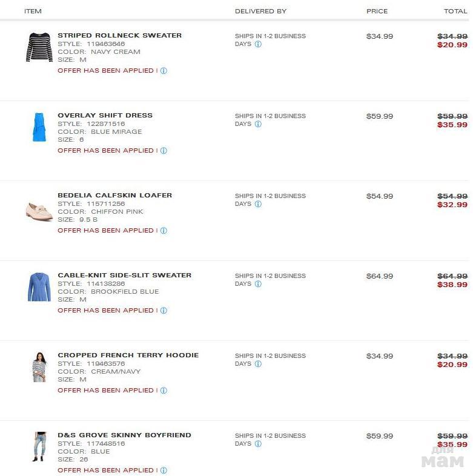Show shipping info icon for Bedelia Calfskin Loafer
473x476 pixels.
pyautogui.click(x=258, y=204)
